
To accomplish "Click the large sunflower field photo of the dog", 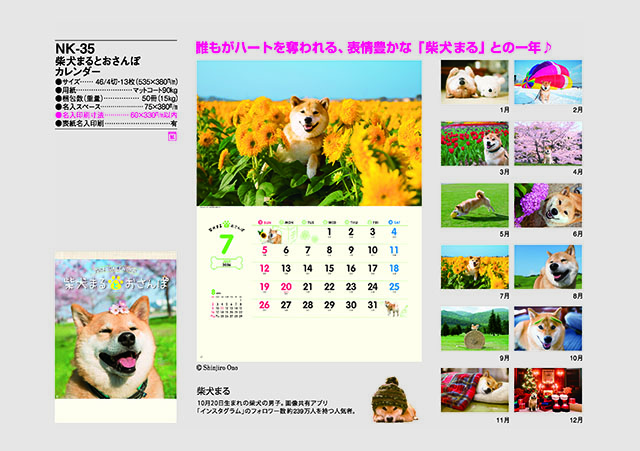I will (x=309, y=133).
